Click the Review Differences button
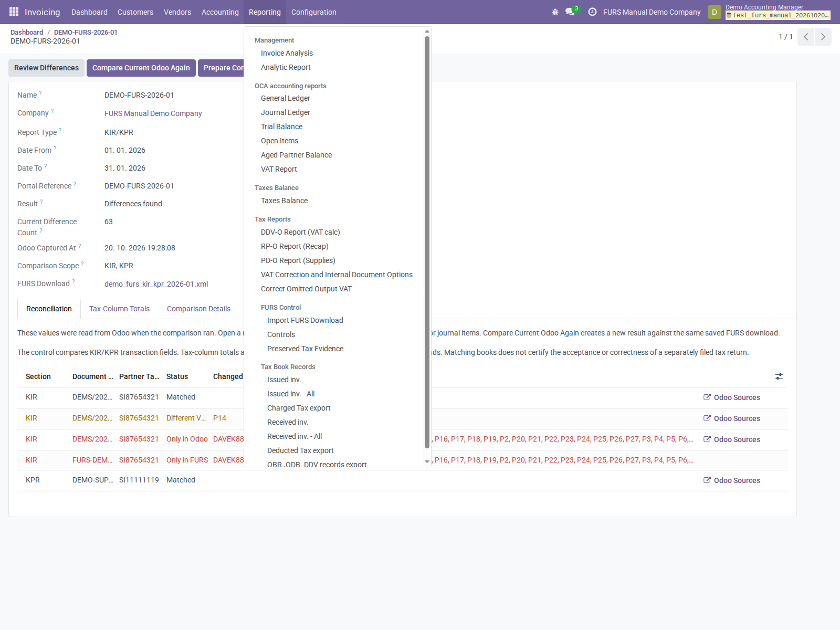Viewport: 840px width, 630px height. coord(46,68)
